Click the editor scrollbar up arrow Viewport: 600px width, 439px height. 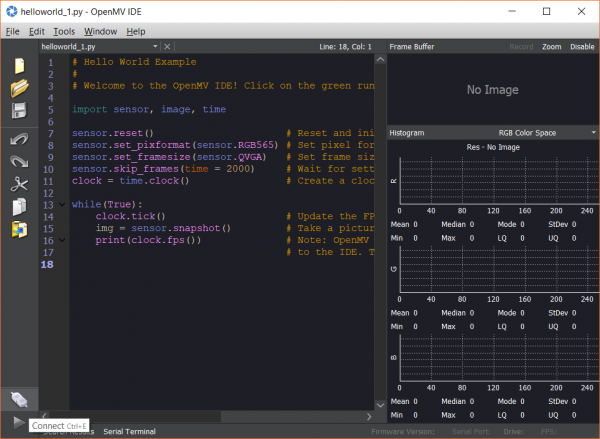(380, 60)
